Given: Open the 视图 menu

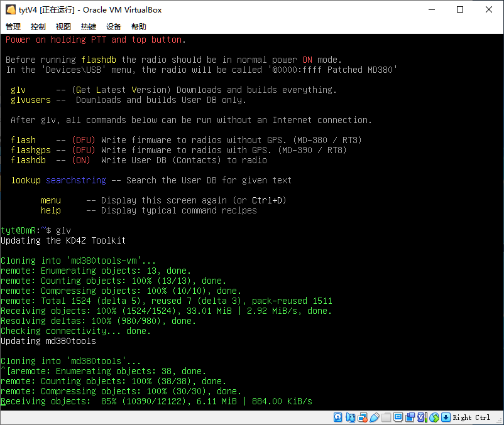Looking at the screenshot, I should 63,27.
